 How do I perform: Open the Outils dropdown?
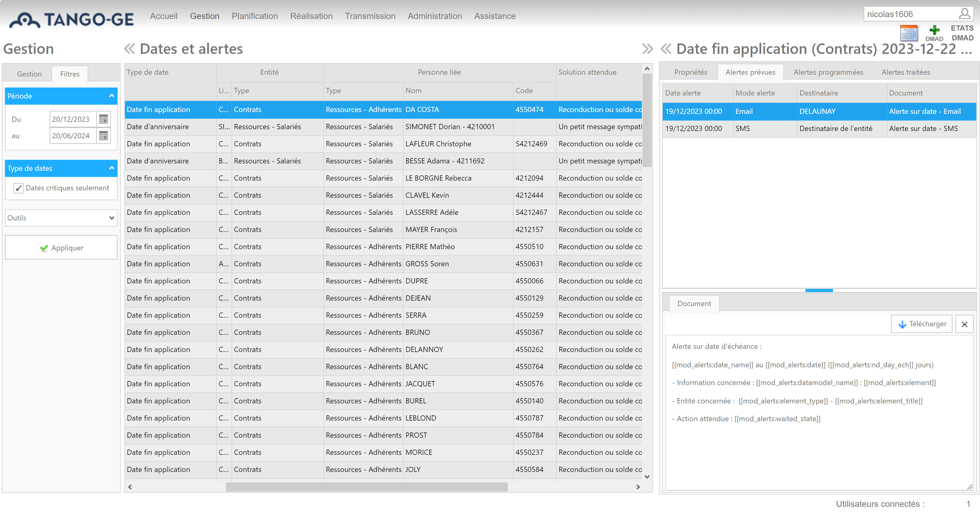click(x=61, y=218)
